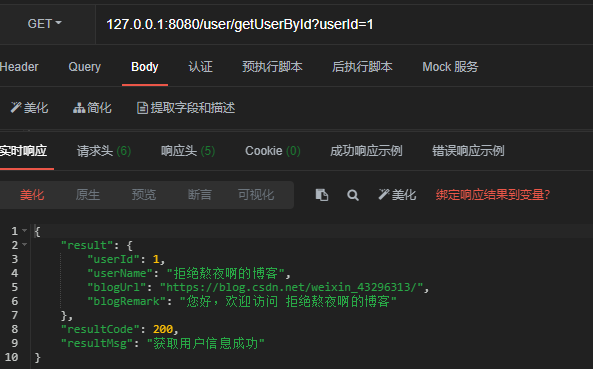Screen dimensions: 593x369
Task: Select the 预览 response view mode
Action: 144,195
